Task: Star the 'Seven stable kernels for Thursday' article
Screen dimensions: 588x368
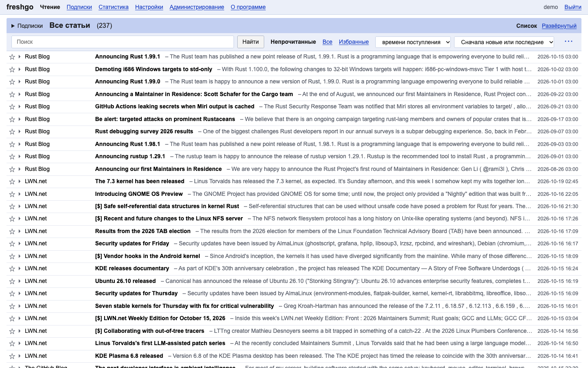Action: tap(12, 306)
